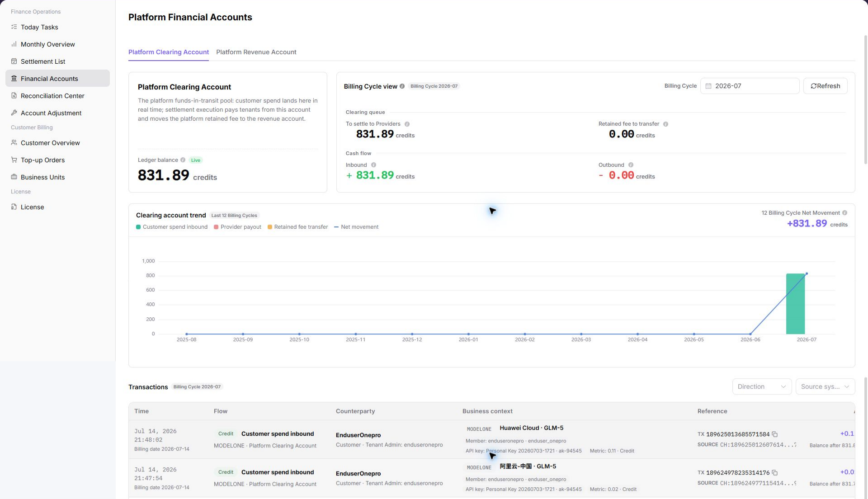This screenshot has width=868, height=499.
Task: Click the green 2026-07 bar in chart
Action: 795,304
